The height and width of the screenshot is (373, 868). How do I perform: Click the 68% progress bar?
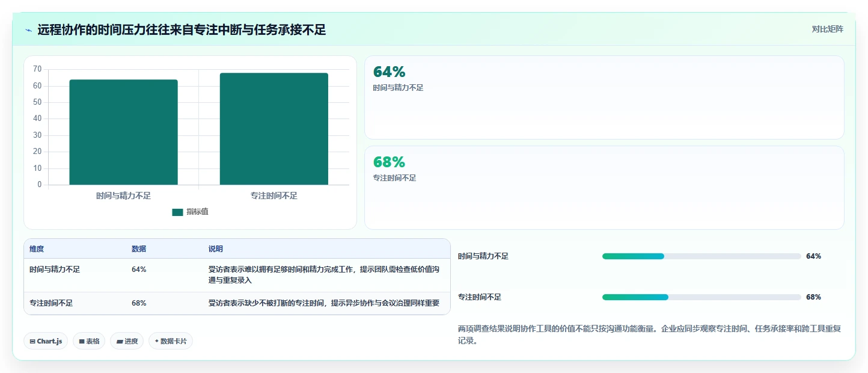pos(701,297)
